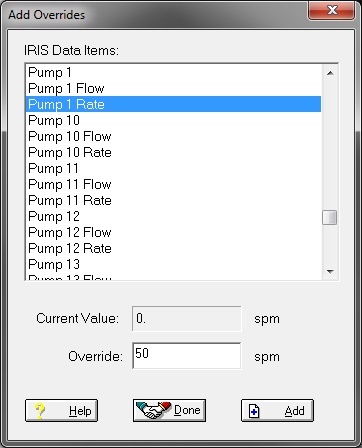Pick Pump 11 Rate from the list
Image resolution: width=362 pixels, height=448 pixels.
tap(173, 200)
